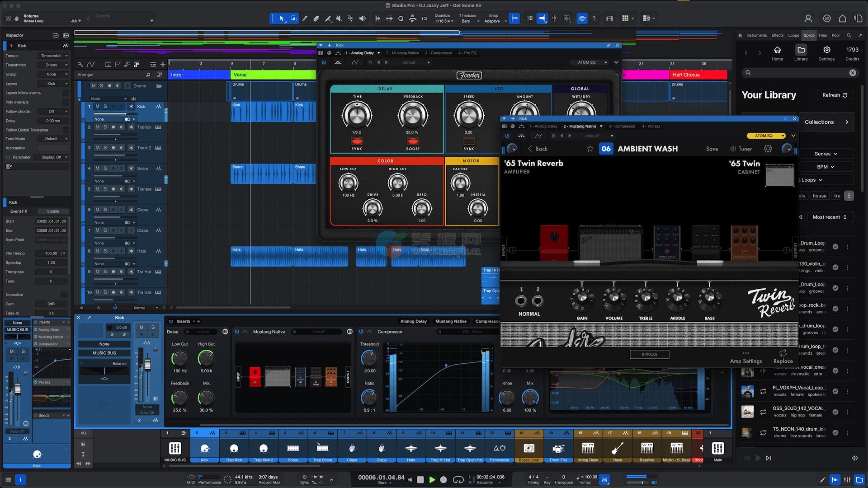Select the Mute tool in toolbar
Viewport: 868px width, 488px height.
click(x=339, y=19)
